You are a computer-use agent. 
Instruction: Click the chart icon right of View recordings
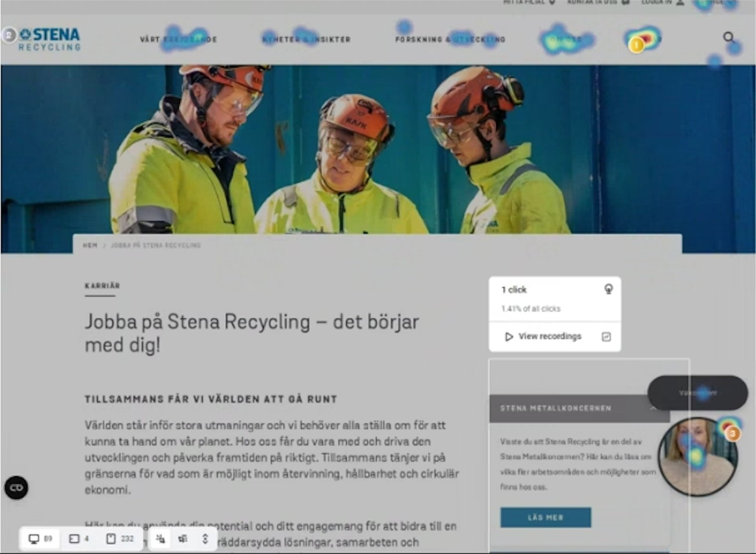[x=606, y=337]
